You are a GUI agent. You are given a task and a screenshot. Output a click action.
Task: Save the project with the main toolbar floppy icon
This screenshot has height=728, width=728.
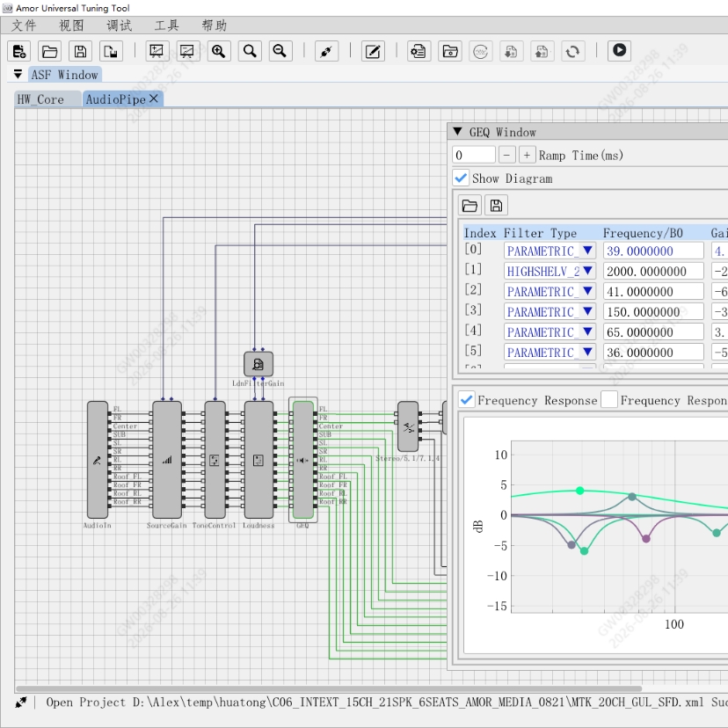click(x=80, y=51)
